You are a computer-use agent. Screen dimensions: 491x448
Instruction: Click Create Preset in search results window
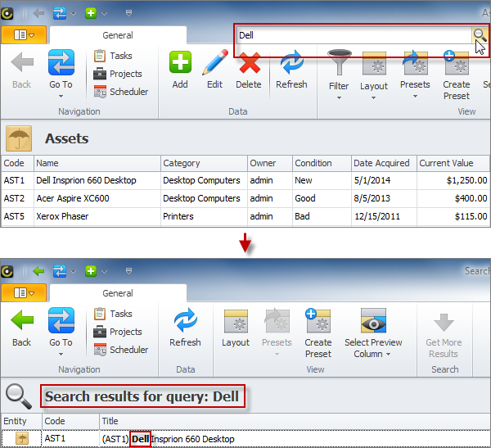click(x=318, y=333)
